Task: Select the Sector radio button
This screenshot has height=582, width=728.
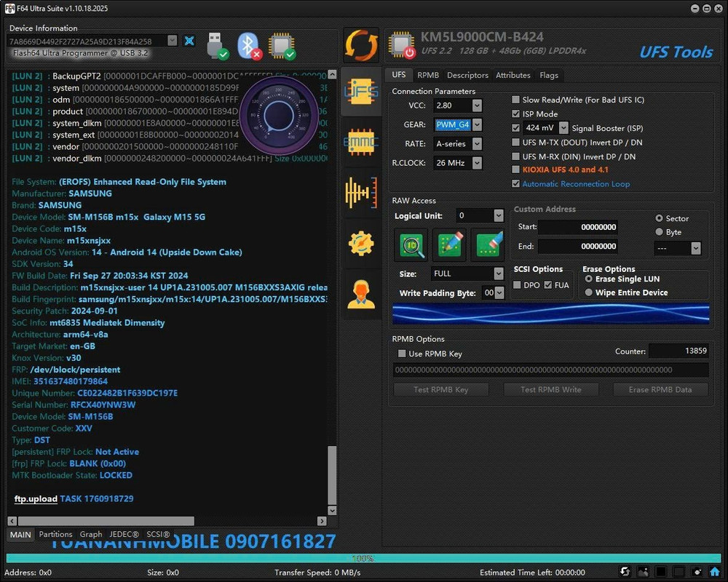Action: [659, 218]
